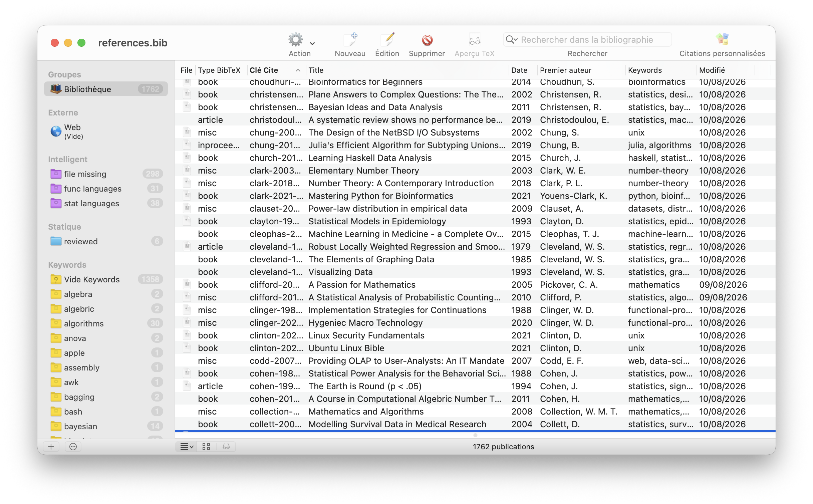
Task: Select the awk keyword group
Action: [x=106, y=382]
